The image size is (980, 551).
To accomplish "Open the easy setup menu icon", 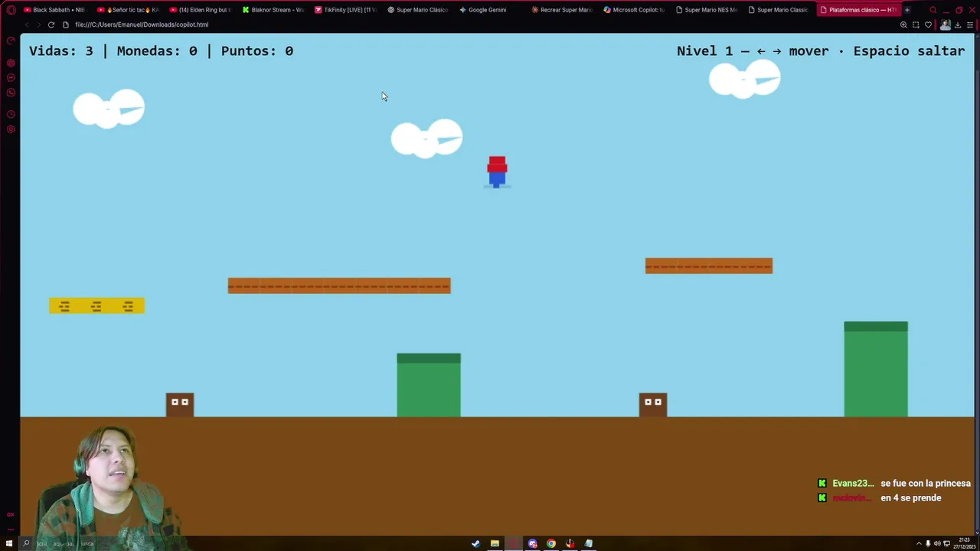I will (970, 24).
